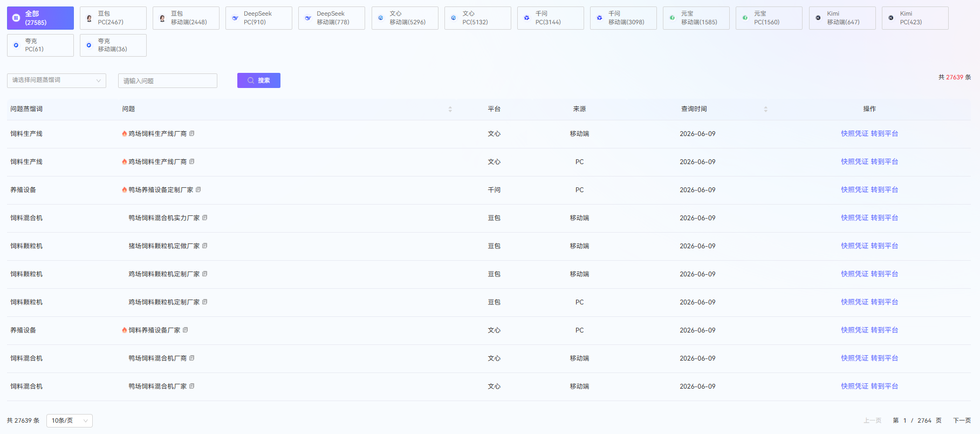Open 快照凭证 in the 豆包 PC 鸡场饲料颗粒机定制厂家 row
This screenshot has width=980, height=434.
[x=854, y=302]
